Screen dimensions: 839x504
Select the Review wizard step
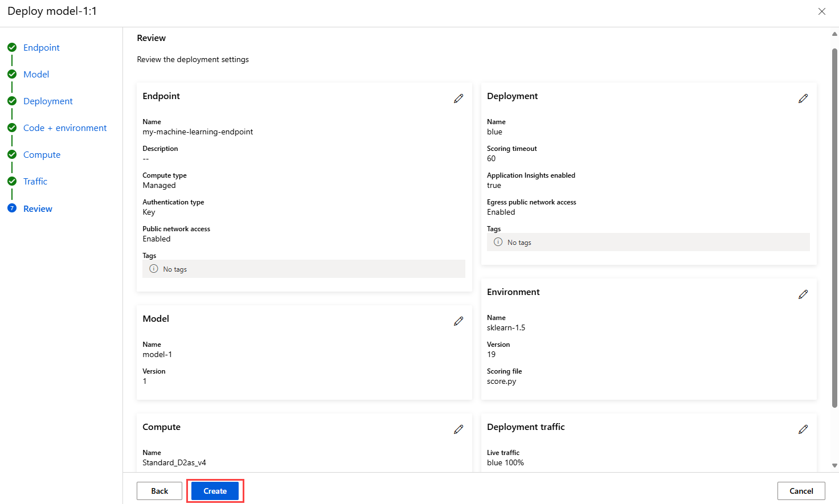pos(38,209)
